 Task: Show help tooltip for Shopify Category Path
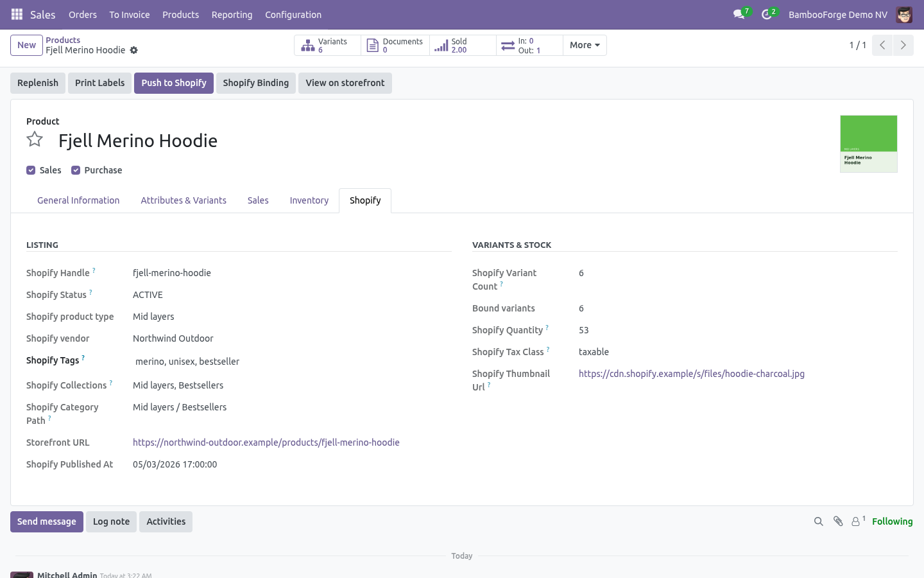tap(49, 418)
